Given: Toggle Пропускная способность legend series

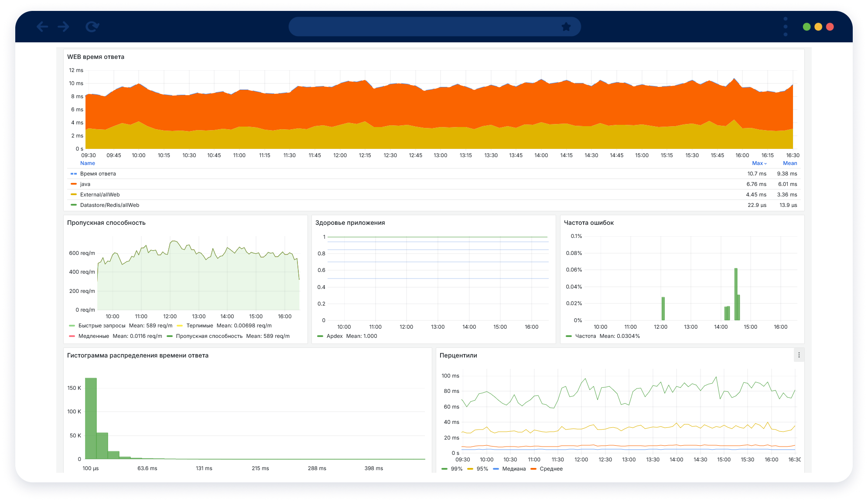Looking at the screenshot, I should 209,336.
